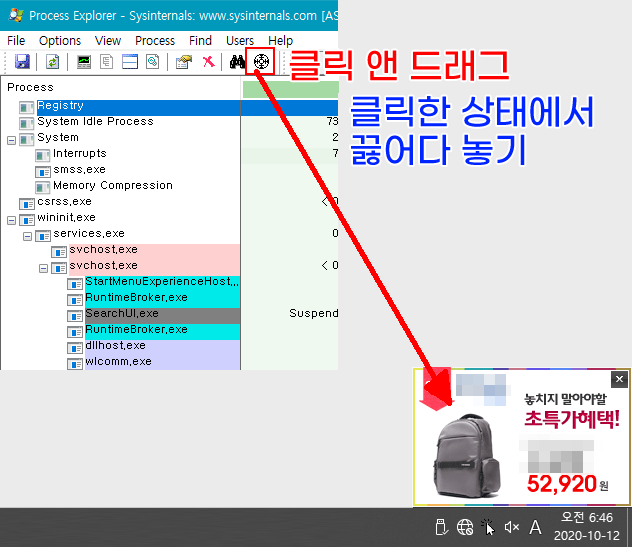The height and width of the screenshot is (547, 632).
Task: Click the 초특가혜택! text in ad popup
Action: (572, 419)
